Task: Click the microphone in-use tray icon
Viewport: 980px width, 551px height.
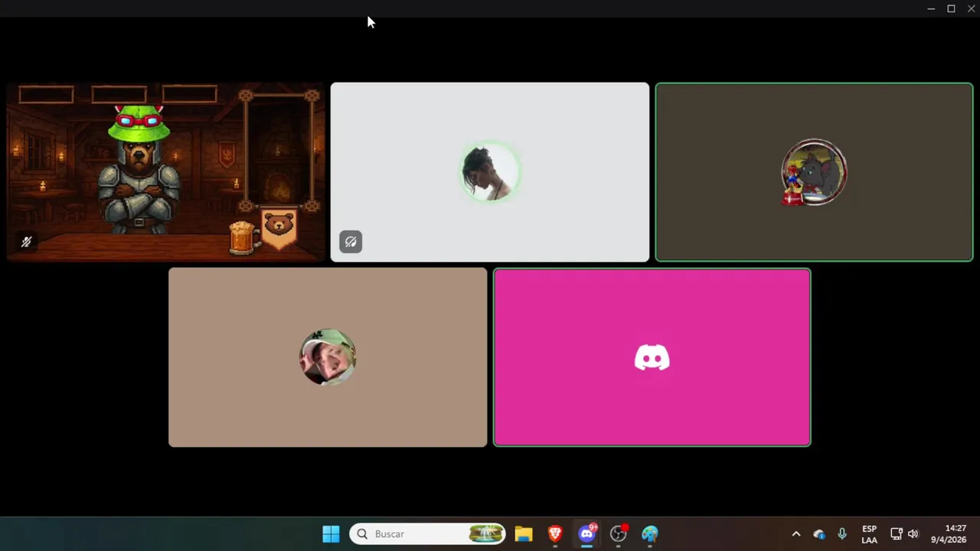Action: click(x=842, y=534)
